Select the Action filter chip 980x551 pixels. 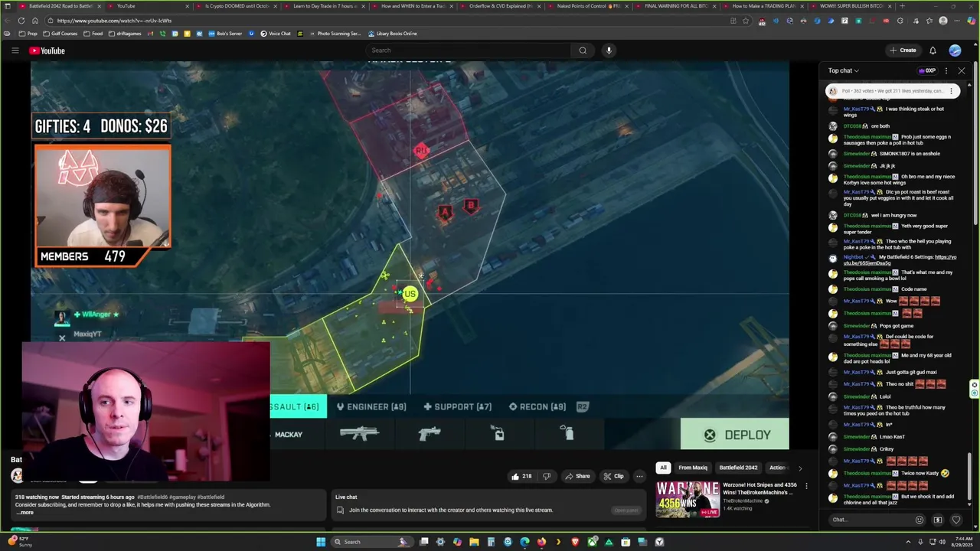(x=777, y=468)
